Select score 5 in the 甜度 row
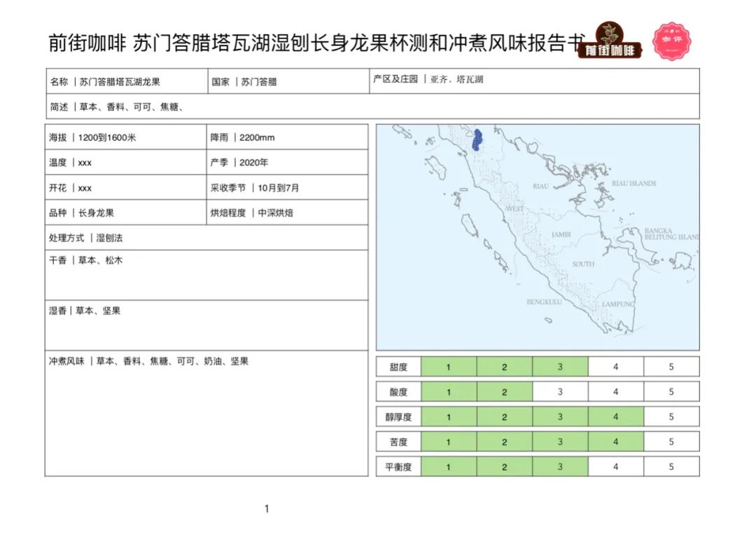This screenshot has height=534, width=756. click(671, 367)
